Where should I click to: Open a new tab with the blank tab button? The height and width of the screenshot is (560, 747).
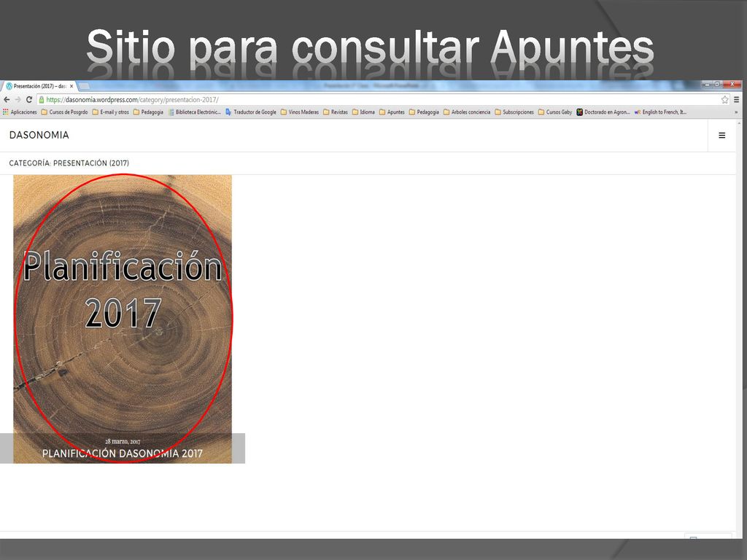[84, 86]
